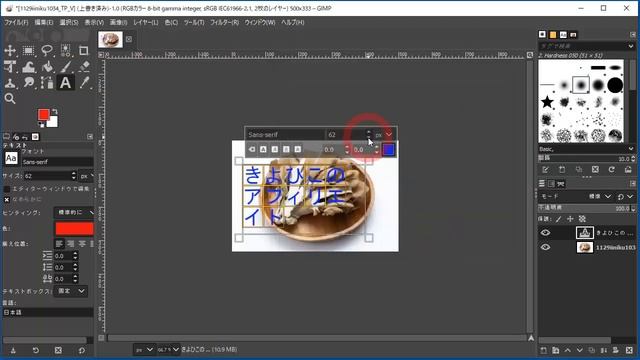Select the Rectangle Select tool
640x360 pixels.
(x=28, y=51)
